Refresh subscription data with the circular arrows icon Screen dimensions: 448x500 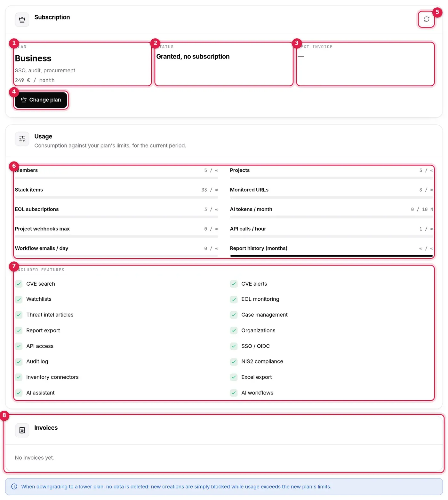[426, 19]
